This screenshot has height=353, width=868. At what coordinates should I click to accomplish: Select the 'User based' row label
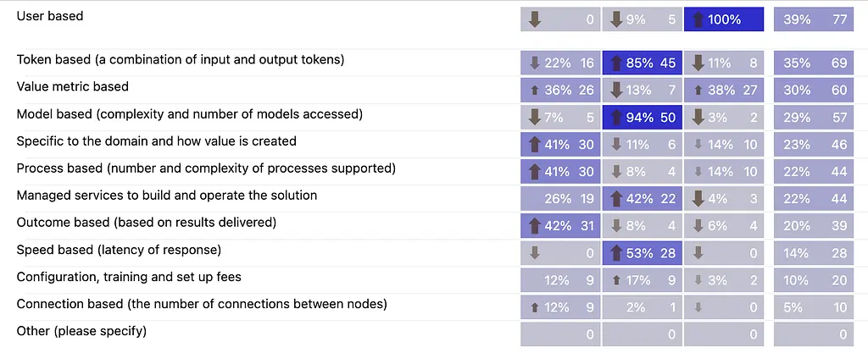(x=50, y=16)
